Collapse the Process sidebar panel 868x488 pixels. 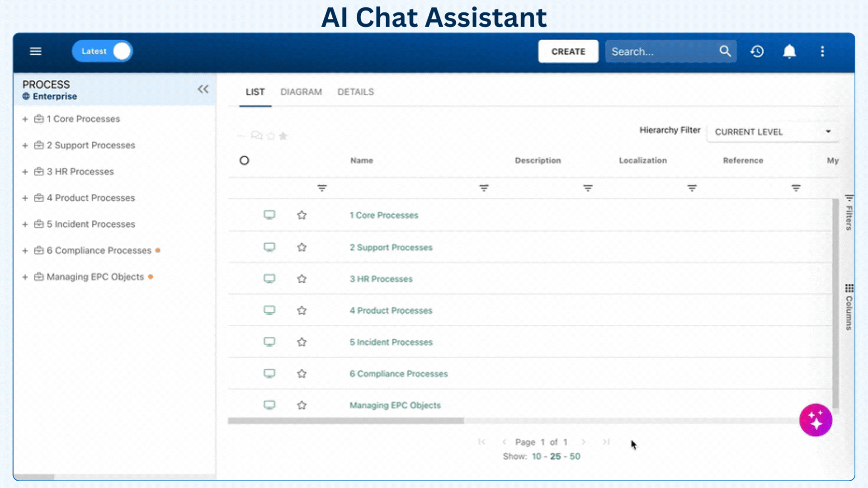pyautogui.click(x=203, y=89)
